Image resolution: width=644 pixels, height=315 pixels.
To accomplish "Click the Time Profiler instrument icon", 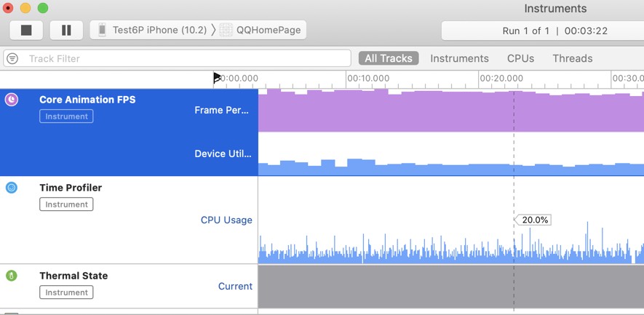I will tap(12, 188).
